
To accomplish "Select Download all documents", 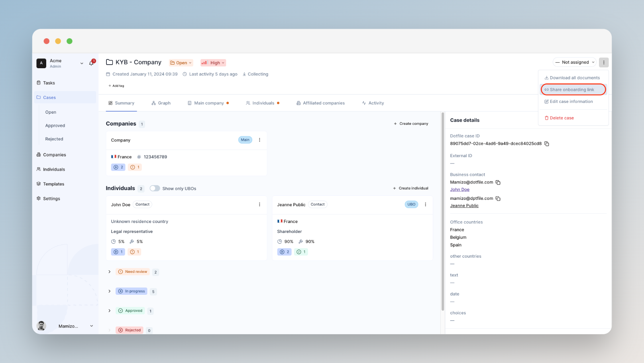I will point(573,78).
